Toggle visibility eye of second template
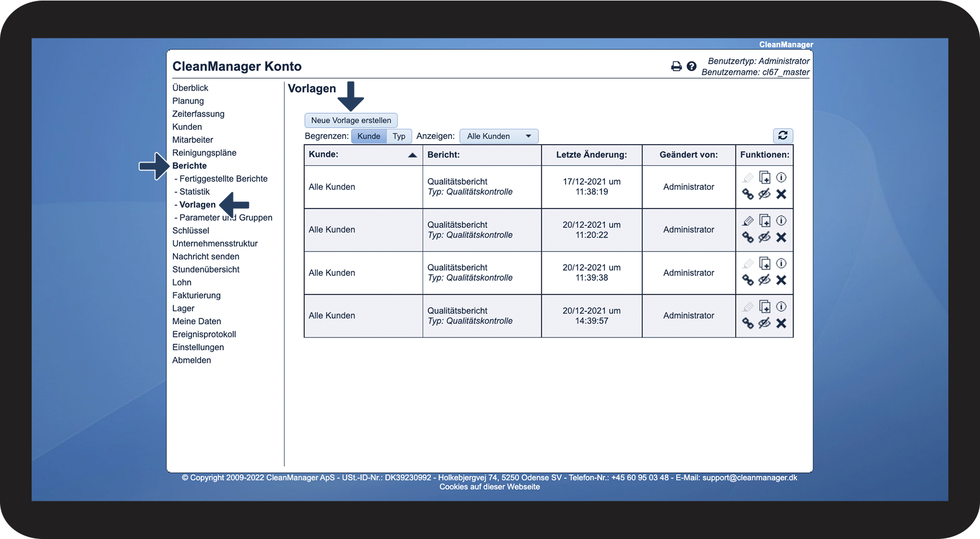 coord(764,237)
